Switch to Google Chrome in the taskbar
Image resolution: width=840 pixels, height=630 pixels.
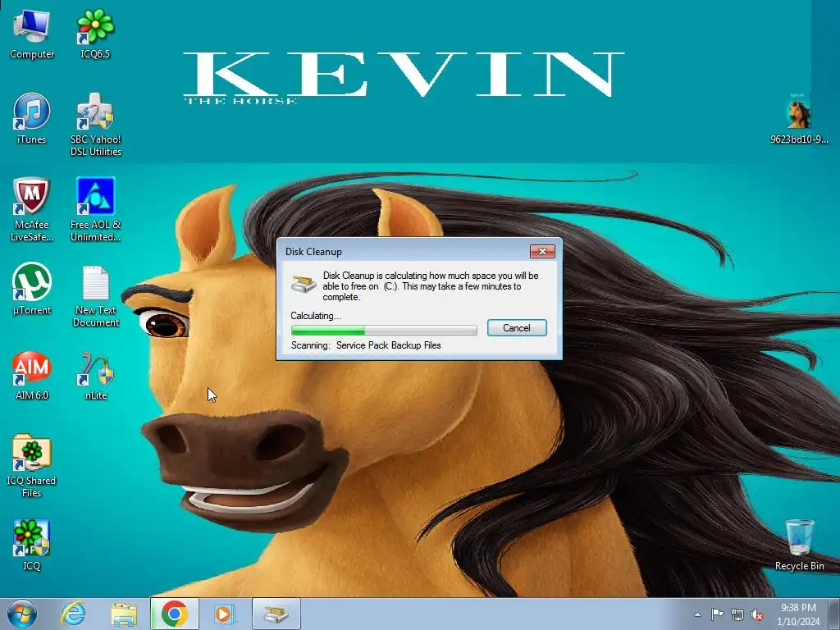(174, 614)
